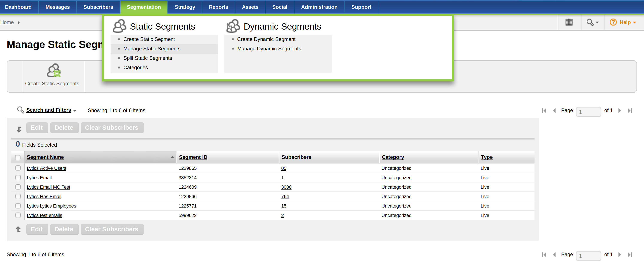Screen dimensions: 644x274
Task: Sort by the Category column header
Action: (393, 157)
